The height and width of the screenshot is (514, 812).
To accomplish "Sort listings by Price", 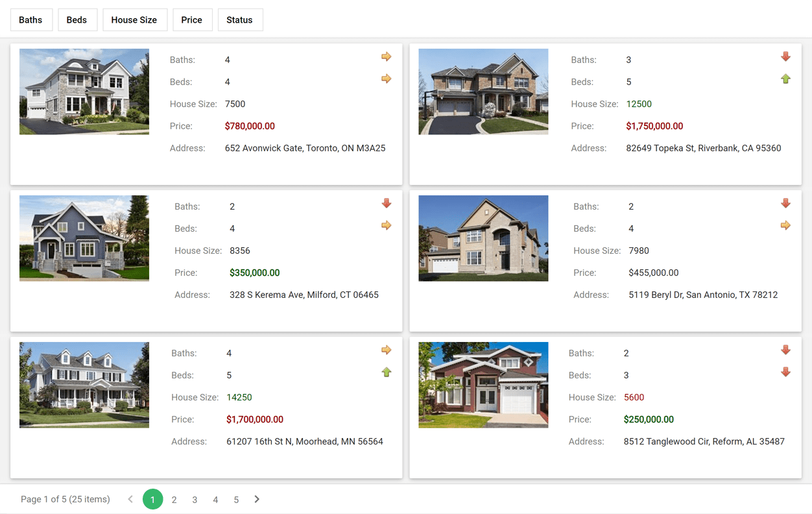I will [191, 20].
